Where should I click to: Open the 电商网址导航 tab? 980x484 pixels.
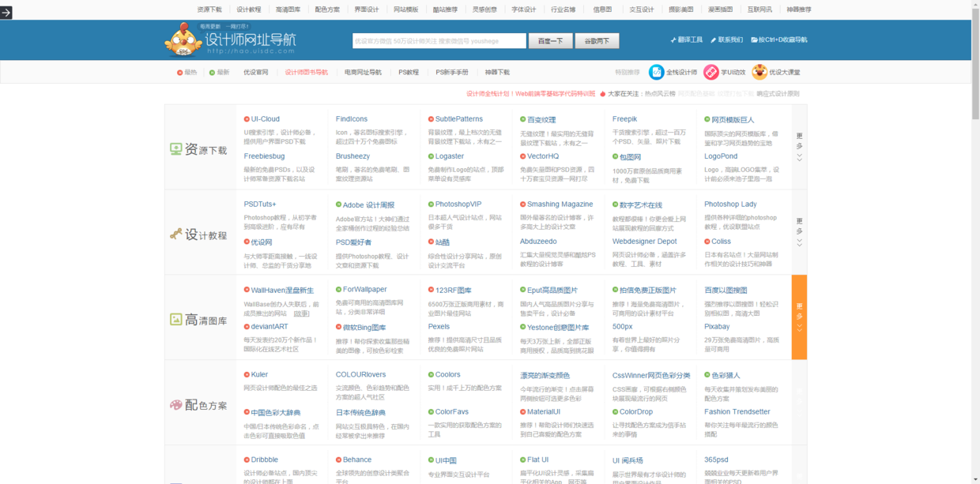pyautogui.click(x=364, y=72)
